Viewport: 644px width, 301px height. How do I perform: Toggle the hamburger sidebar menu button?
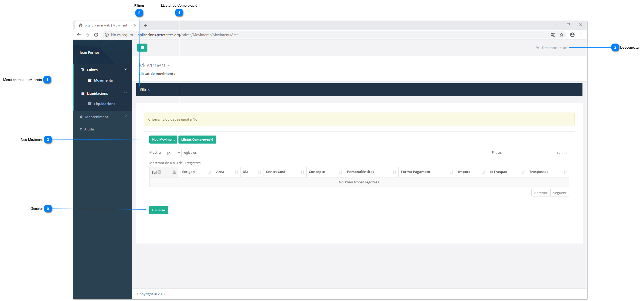tap(142, 48)
